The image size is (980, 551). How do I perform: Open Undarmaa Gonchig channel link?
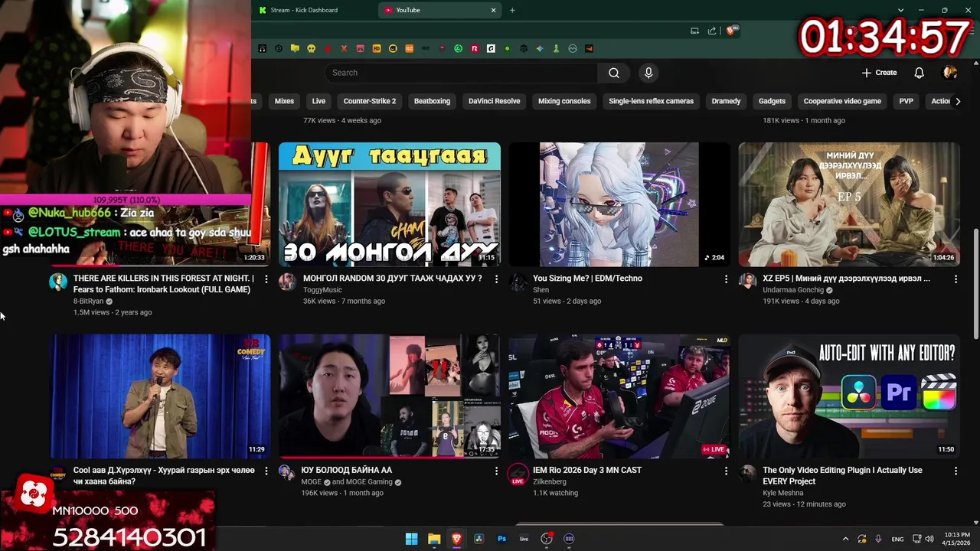[793, 290]
